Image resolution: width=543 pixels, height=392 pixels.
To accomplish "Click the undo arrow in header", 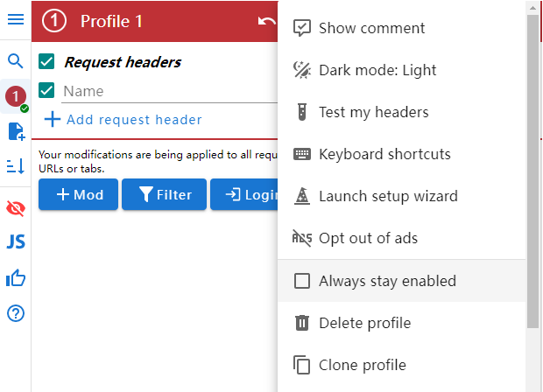I will (x=266, y=21).
